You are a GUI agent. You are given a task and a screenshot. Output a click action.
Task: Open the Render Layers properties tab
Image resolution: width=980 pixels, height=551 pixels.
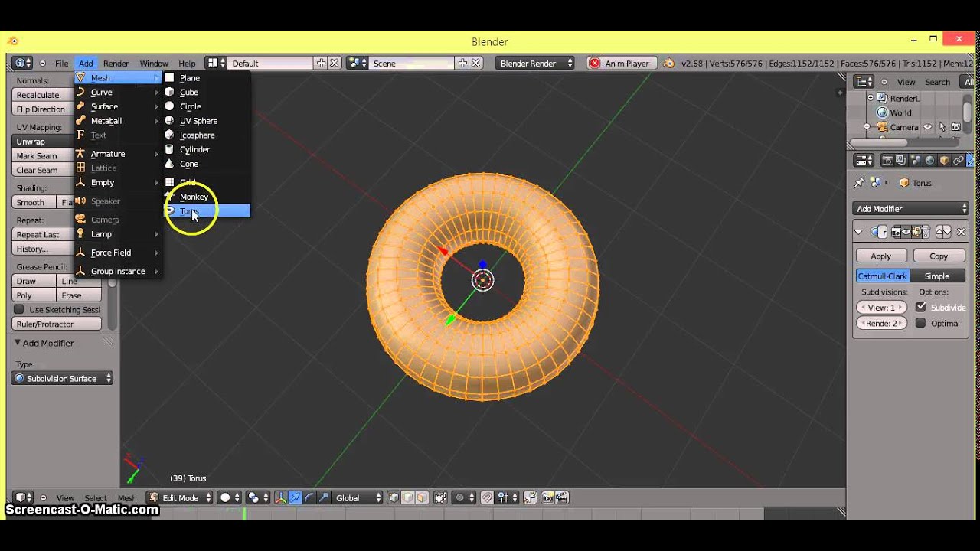click(901, 160)
